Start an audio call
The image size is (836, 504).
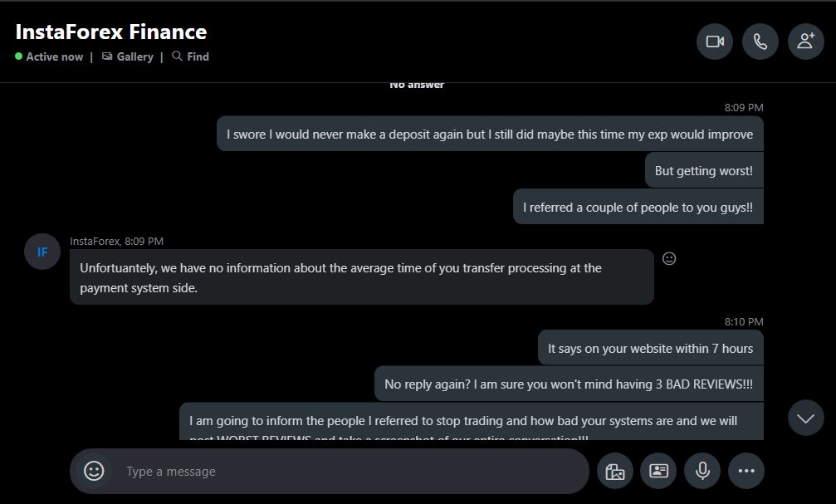pyautogui.click(x=760, y=42)
